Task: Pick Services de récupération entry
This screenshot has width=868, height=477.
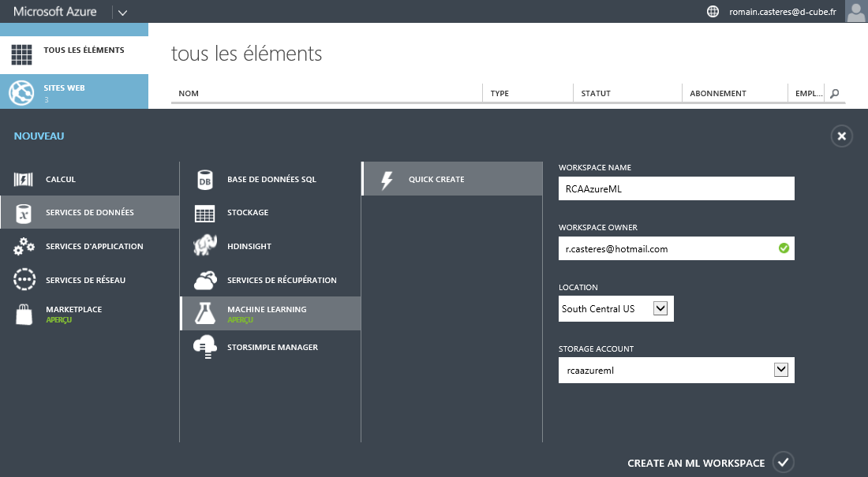Action: click(x=271, y=280)
